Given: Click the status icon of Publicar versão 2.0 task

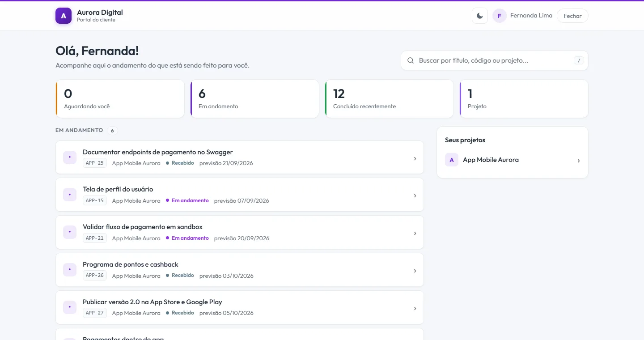Looking at the screenshot, I should (x=70, y=307).
